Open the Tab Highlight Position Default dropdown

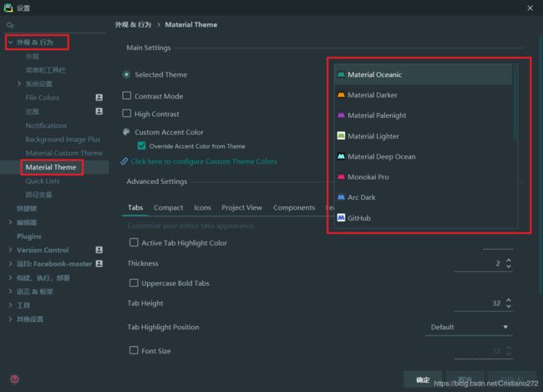(x=469, y=327)
